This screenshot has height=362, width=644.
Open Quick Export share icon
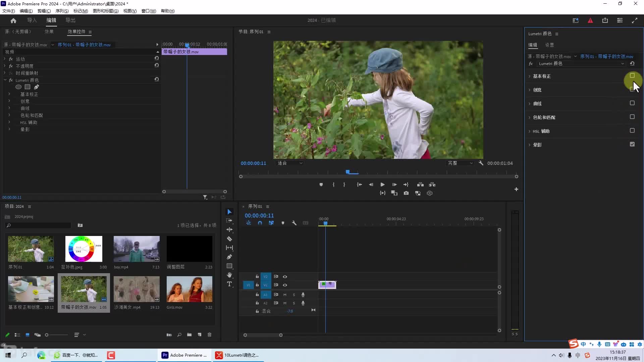(605, 20)
